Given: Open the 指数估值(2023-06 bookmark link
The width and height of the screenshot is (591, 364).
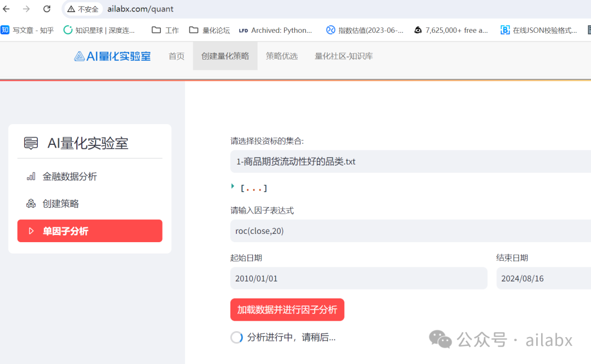Looking at the screenshot, I should tap(365, 30).
